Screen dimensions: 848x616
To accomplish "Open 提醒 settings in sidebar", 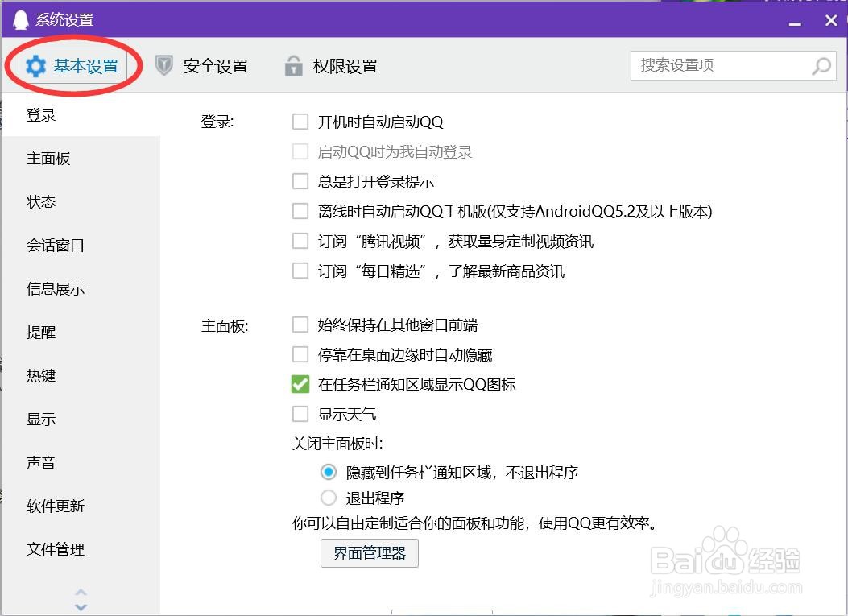I will pyautogui.click(x=81, y=332).
